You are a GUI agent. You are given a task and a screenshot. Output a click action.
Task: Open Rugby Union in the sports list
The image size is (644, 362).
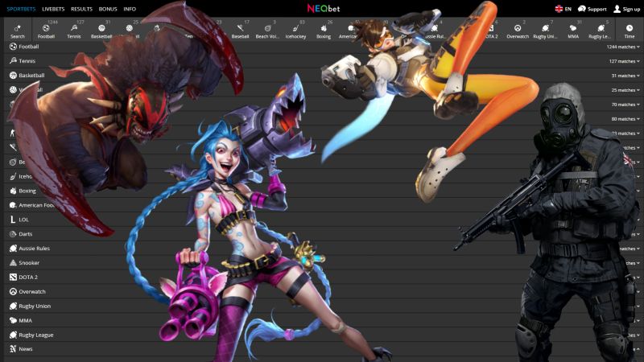(x=30, y=306)
